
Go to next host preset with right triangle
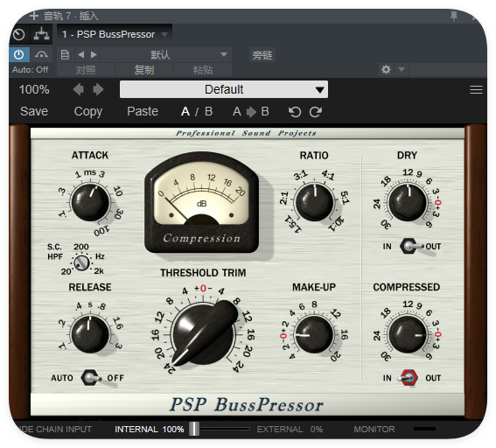pos(94,55)
